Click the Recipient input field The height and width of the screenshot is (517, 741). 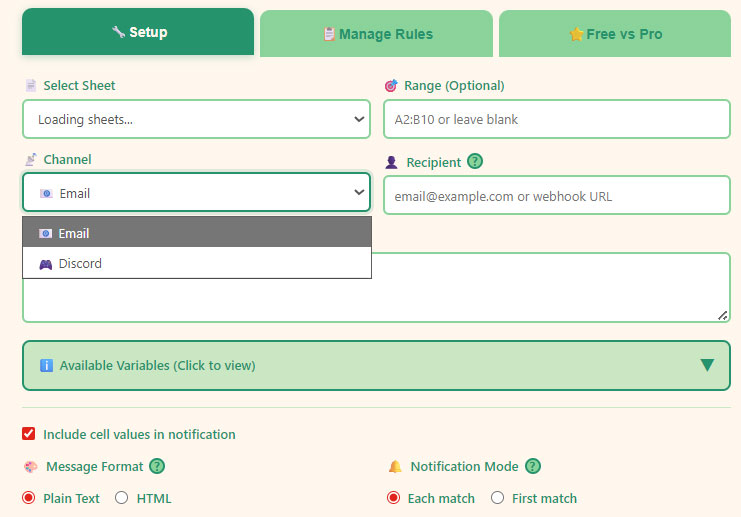pyautogui.click(x=557, y=195)
